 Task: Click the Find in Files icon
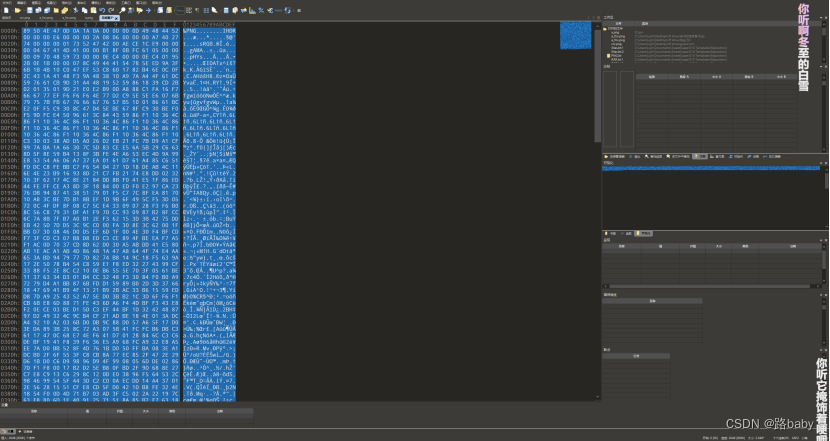[x=140, y=10]
